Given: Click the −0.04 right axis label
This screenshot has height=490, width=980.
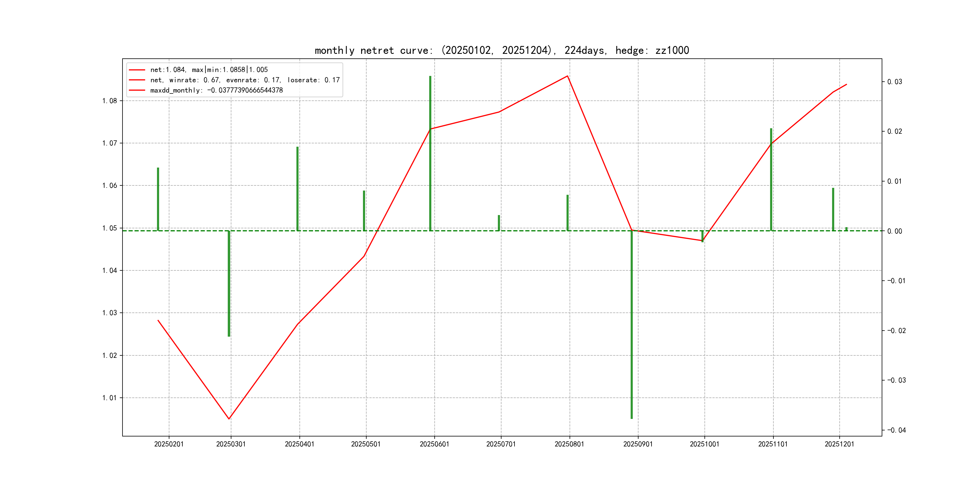Looking at the screenshot, I should coord(896,430).
